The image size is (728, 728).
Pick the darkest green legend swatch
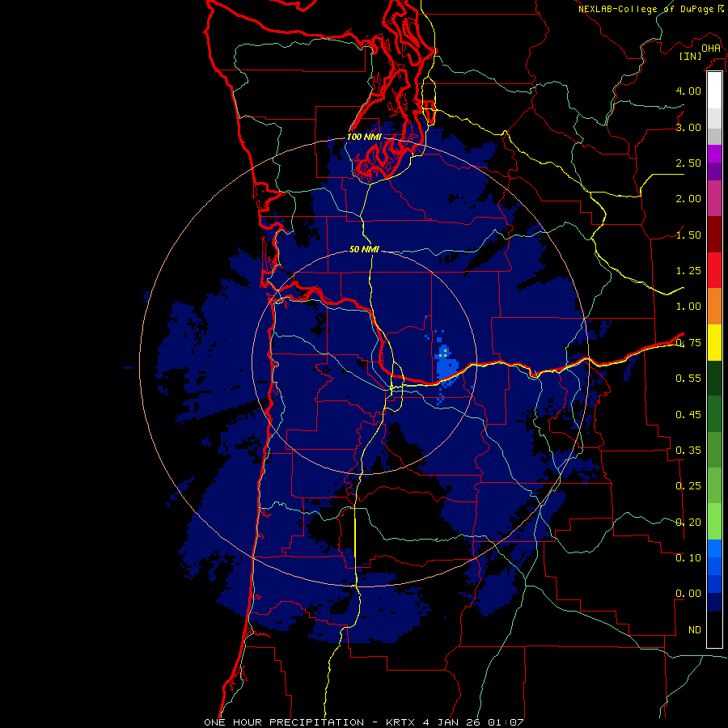(714, 378)
